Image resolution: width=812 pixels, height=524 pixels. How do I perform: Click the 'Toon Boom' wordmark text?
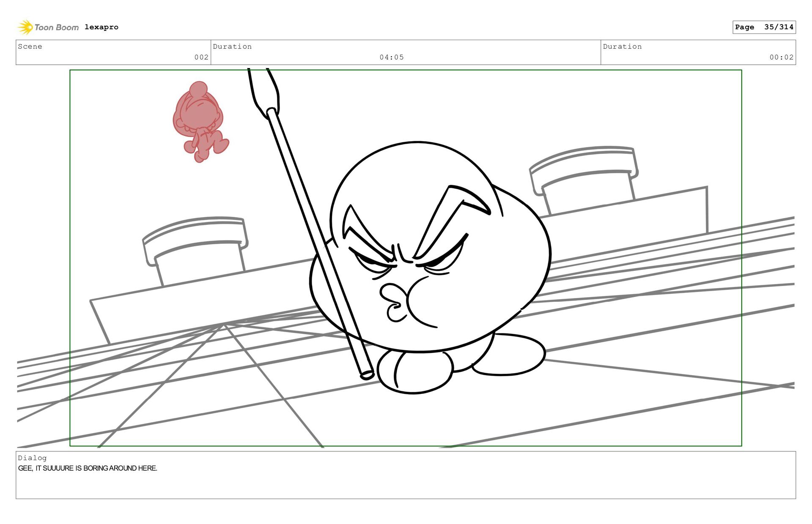point(56,27)
